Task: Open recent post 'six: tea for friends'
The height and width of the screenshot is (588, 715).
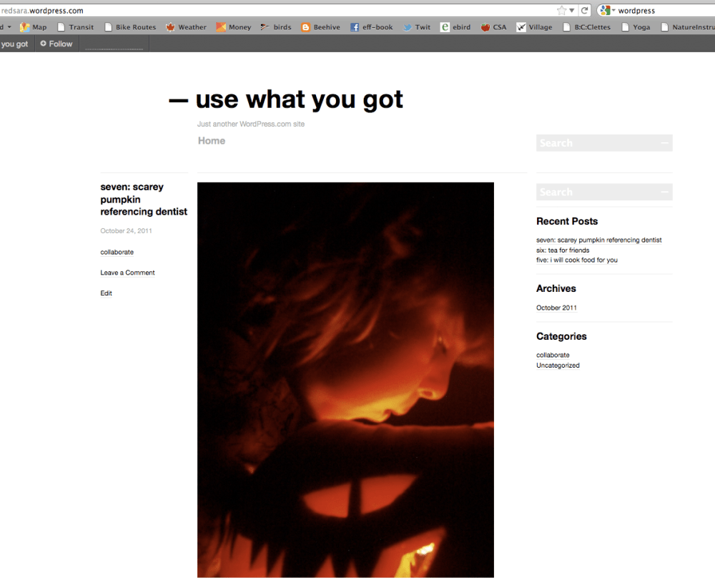Action: coord(563,250)
